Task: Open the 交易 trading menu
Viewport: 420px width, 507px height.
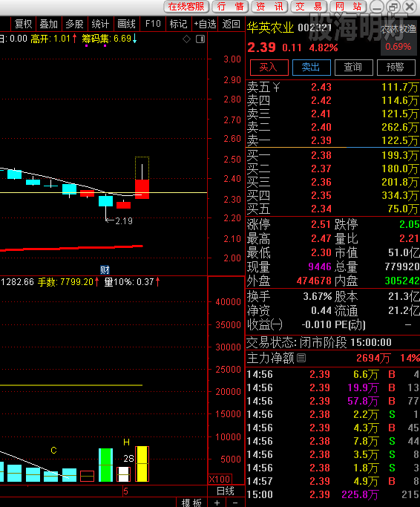Action: point(309,7)
